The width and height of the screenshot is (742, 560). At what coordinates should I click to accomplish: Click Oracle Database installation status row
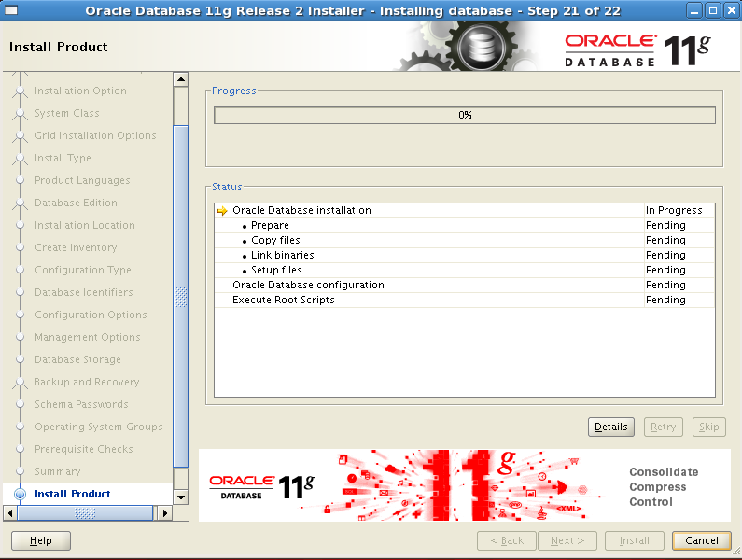[x=464, y=210]
